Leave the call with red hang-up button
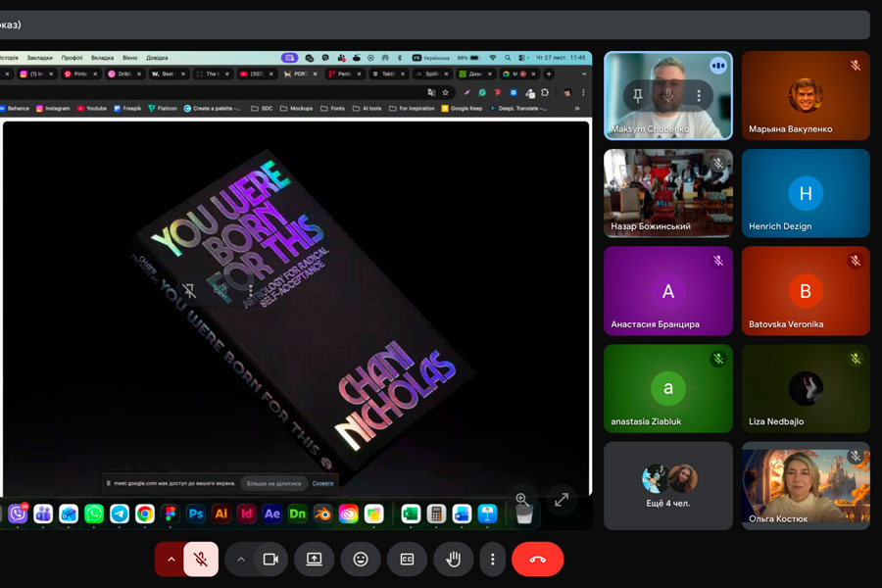The height and width of the screenshot is (588, 882). [x=537, y=559]
